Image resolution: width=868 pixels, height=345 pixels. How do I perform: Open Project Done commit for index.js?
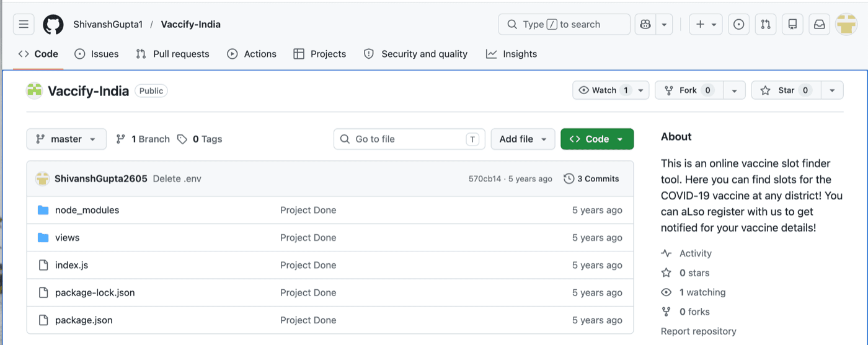coord(308,265)
